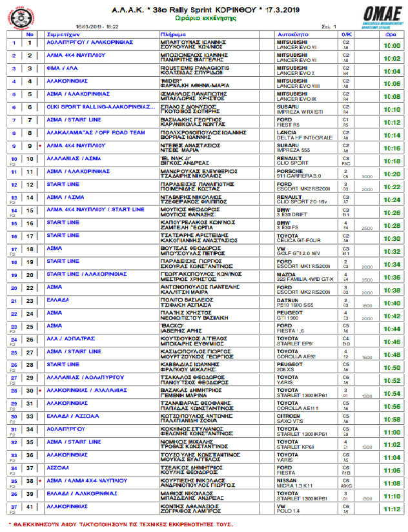Screen dimensions: 408x532
Task: Select the 'Αυτοκίνητο' column header
Action: click(293, 34)
